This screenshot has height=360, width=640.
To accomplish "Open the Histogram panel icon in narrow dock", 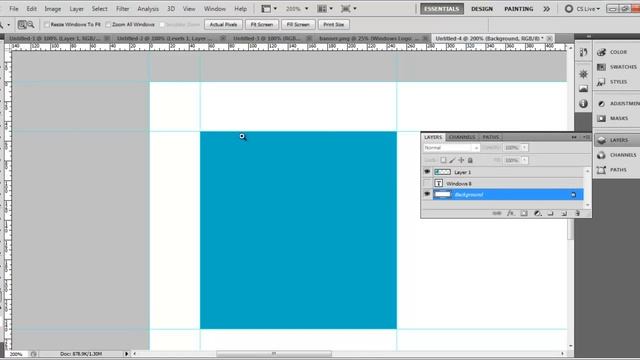I will (583, 89).
